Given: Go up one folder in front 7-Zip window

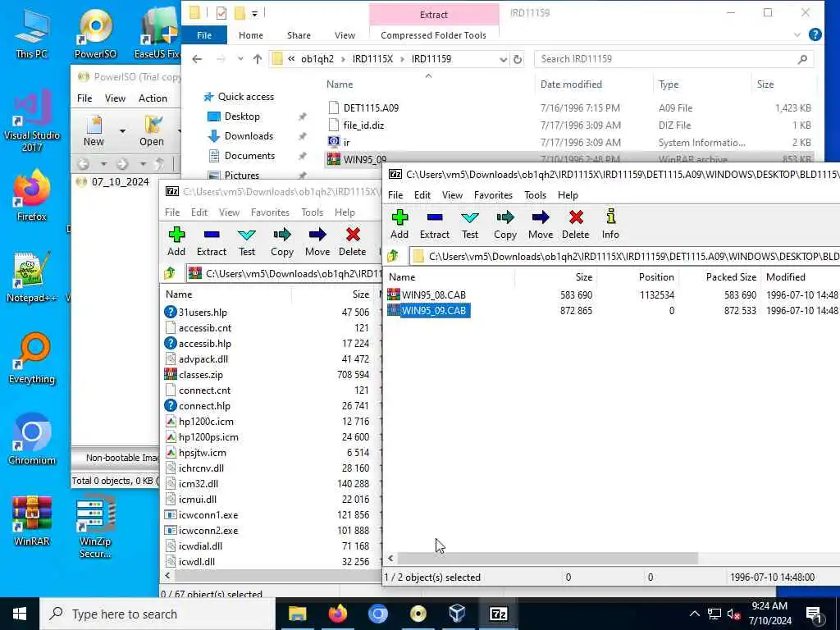Looking at the screenshot, I should pos(393,257).
